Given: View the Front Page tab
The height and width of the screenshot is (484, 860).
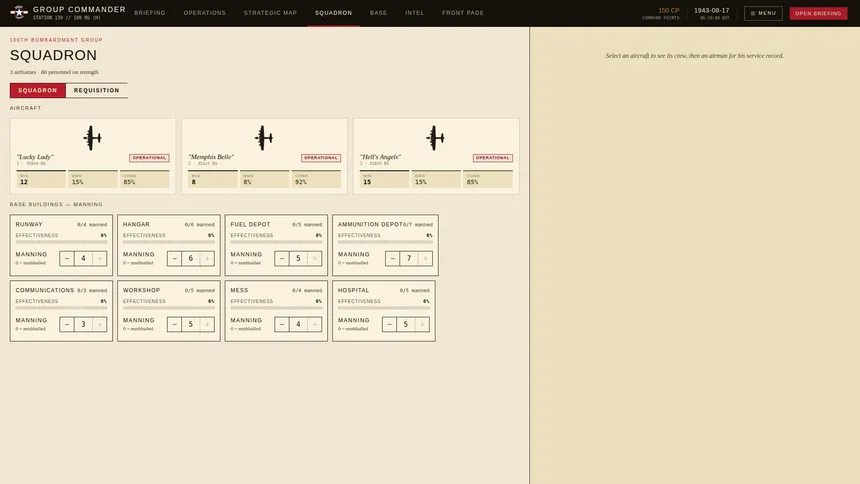Looking at the screenshot, I should [463, 13].
